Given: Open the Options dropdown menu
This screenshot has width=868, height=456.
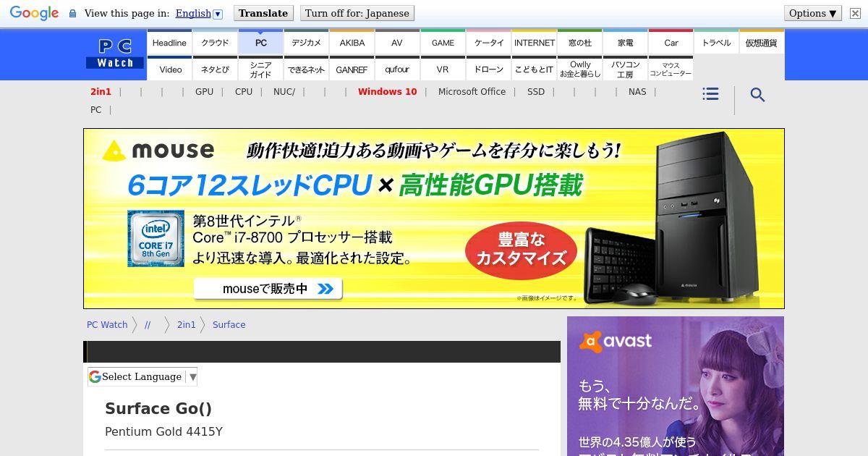Looking at the screenshot, I should 813,13.
